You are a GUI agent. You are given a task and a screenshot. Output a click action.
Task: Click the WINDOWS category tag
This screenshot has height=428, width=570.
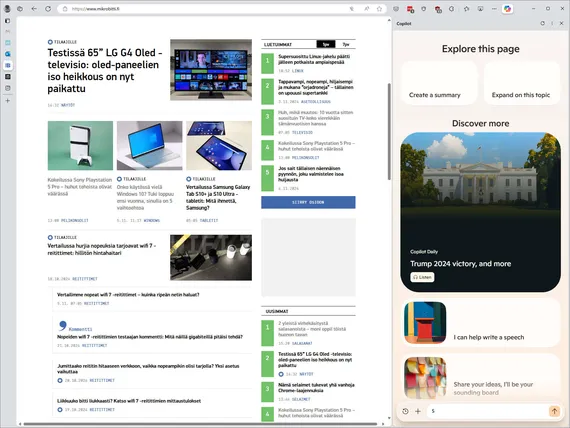(152, 220)
